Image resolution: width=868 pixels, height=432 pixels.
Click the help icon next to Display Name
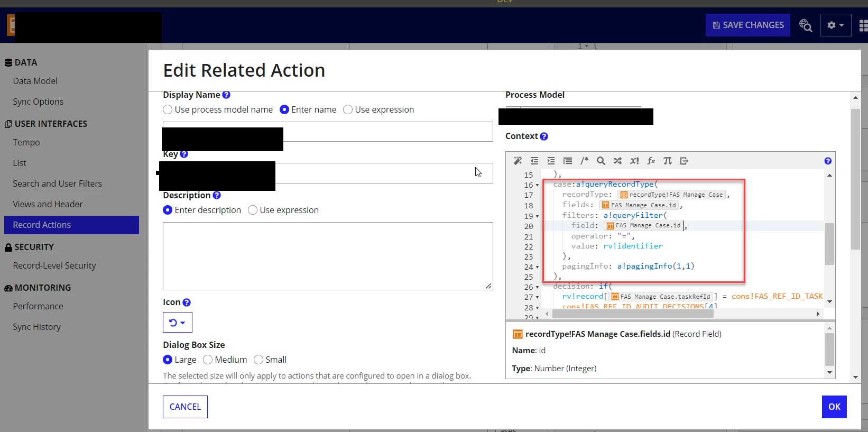click(x=226, y=95)
